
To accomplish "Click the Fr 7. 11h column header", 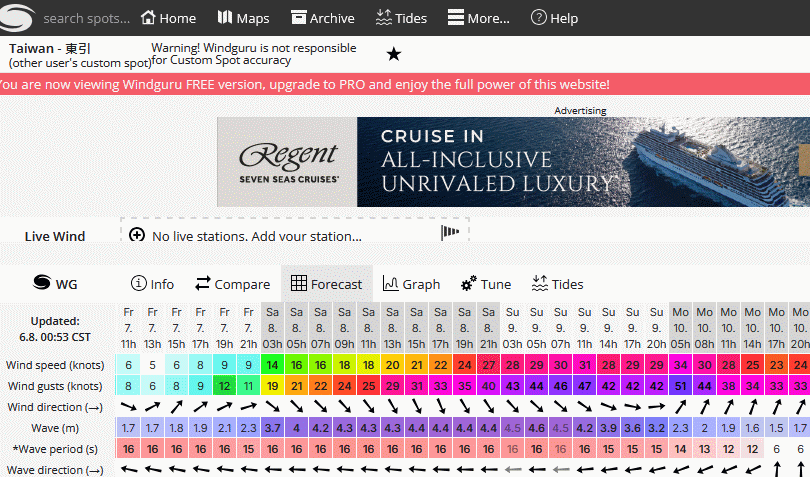I will click(129, 328).
